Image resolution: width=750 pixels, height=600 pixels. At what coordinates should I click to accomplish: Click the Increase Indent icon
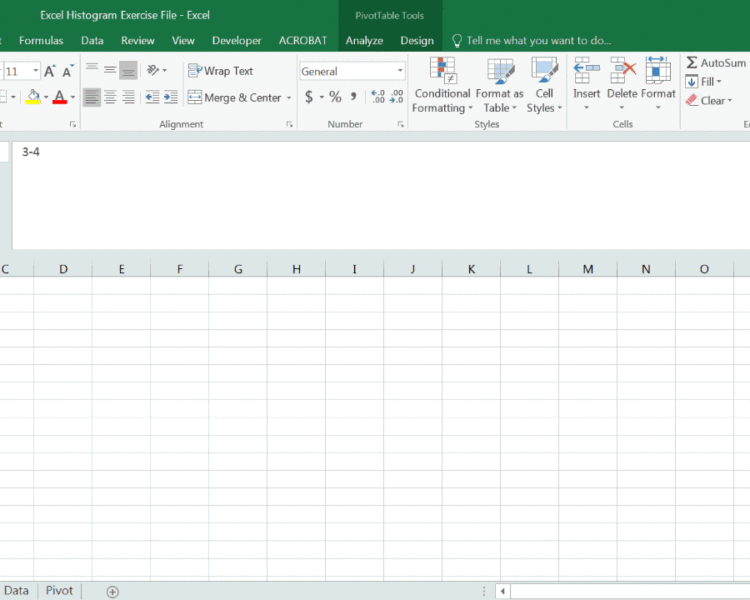pos(170,97)
